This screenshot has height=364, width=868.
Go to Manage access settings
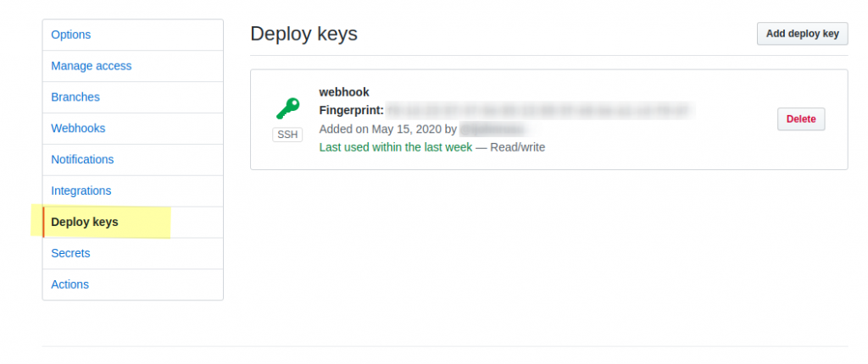92,66
